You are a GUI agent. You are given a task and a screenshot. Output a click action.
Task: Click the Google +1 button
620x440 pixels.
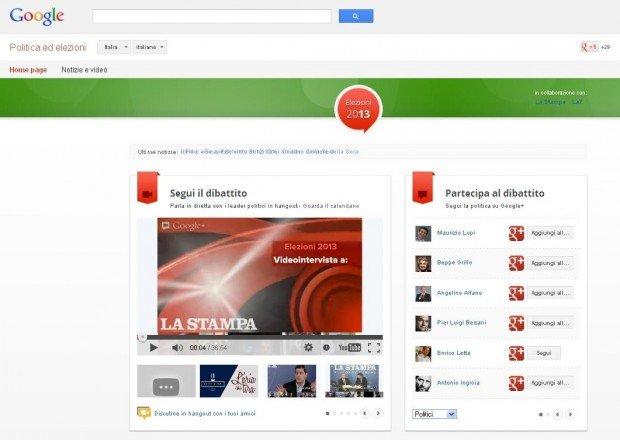click(589, 47)
